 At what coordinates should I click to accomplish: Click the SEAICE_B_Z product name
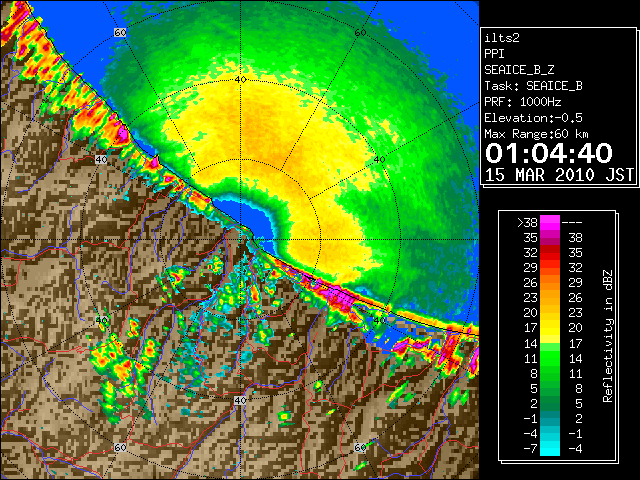519,70
